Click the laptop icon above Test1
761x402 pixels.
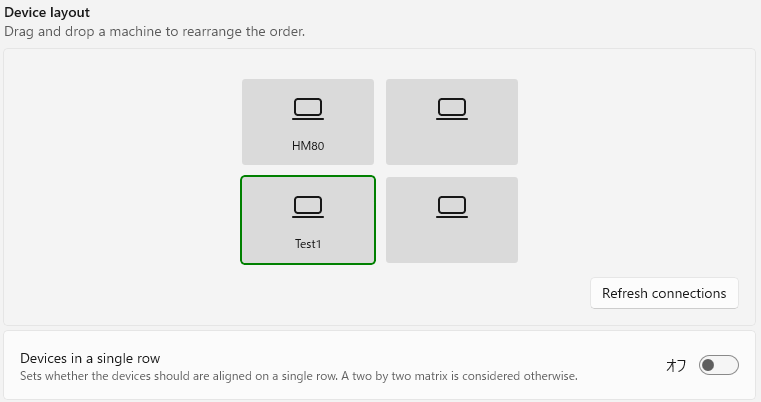tap(308, 207)
